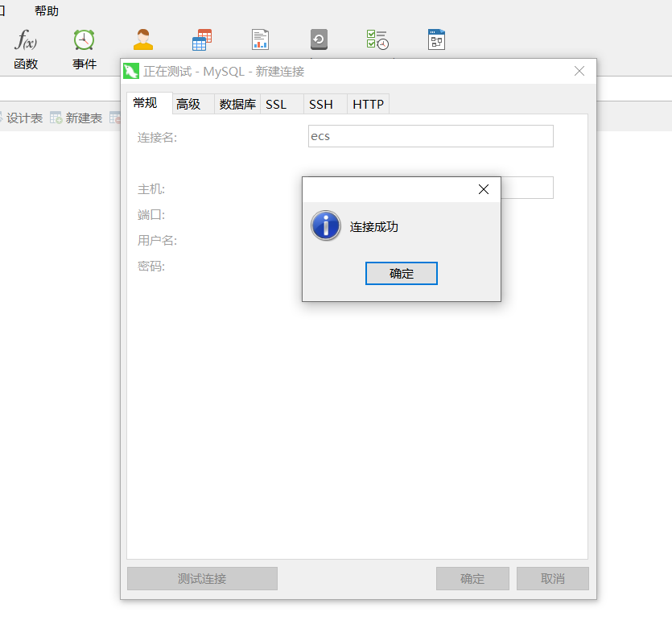Open the 帮助 menu

[x=47, y=11]
